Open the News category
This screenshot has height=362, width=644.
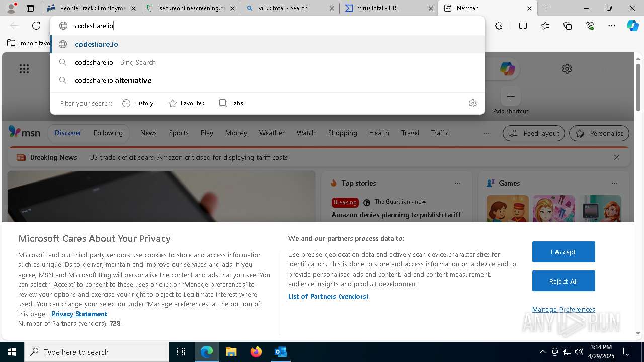point(148,133)
